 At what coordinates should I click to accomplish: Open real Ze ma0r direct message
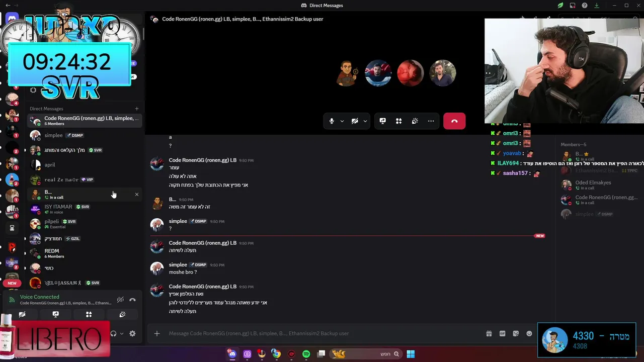click(84, 179)
